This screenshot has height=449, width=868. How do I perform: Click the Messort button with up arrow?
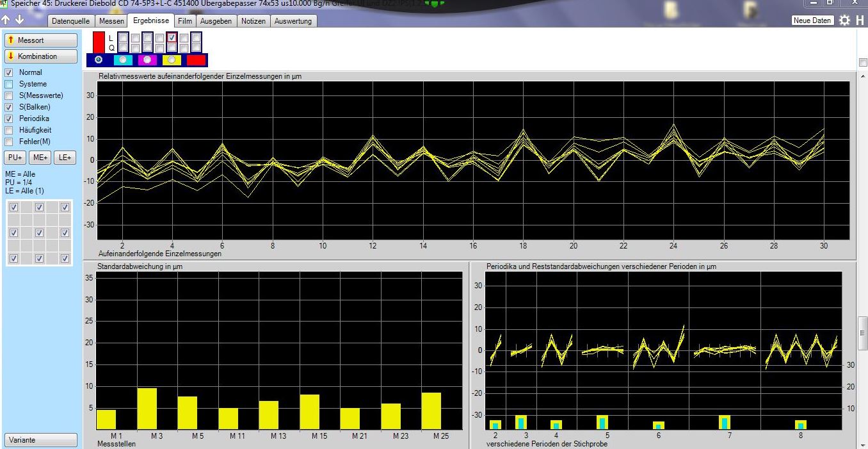coord(41,40)
